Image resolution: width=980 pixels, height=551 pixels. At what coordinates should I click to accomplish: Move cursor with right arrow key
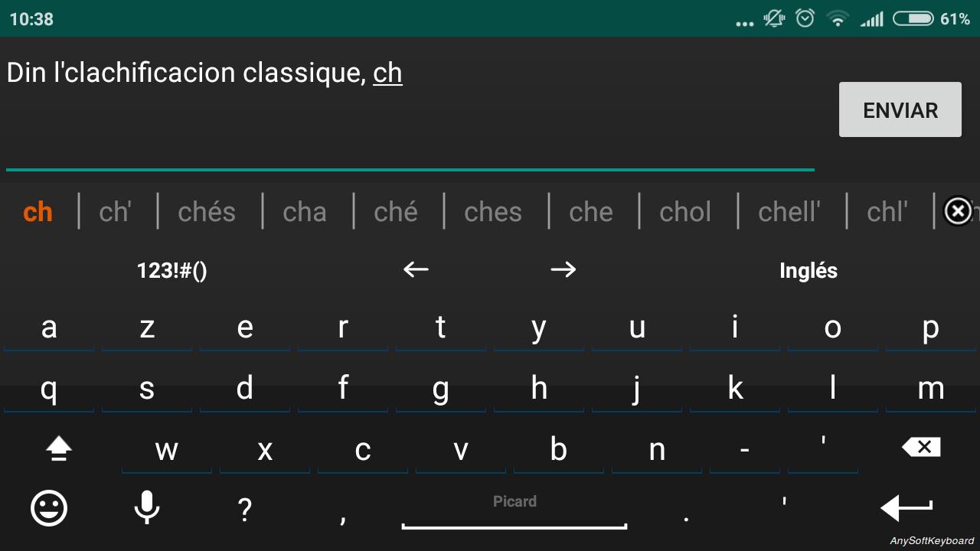point(563,269)
